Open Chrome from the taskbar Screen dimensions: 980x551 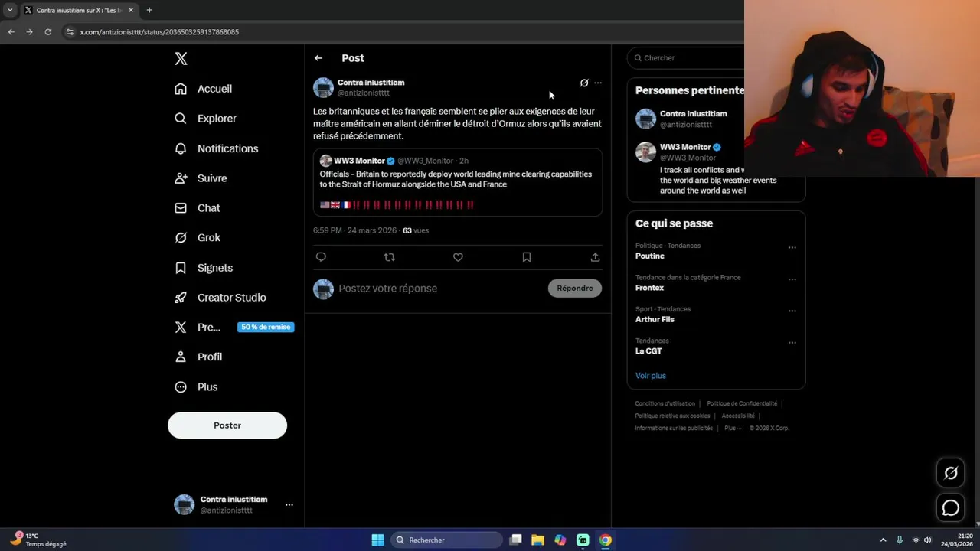point(606,540)
